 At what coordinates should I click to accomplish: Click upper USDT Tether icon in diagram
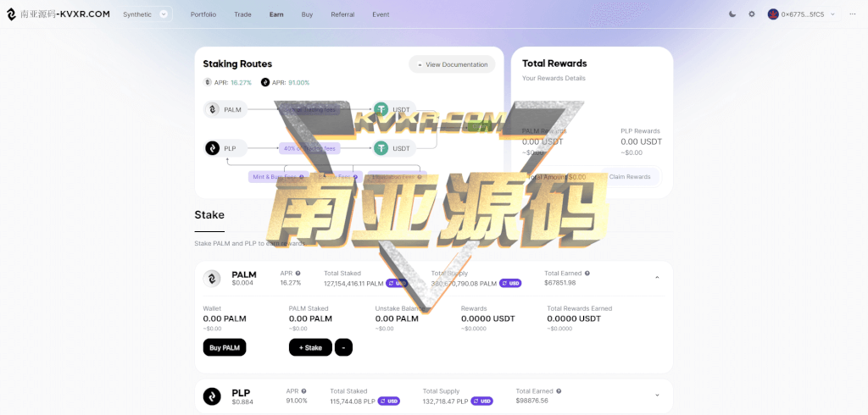pos(381,109)
